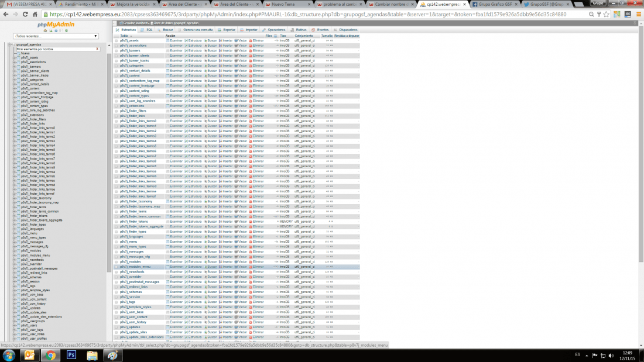Check the p8v7j_updates row checkbox

click(x=117, y=327)
